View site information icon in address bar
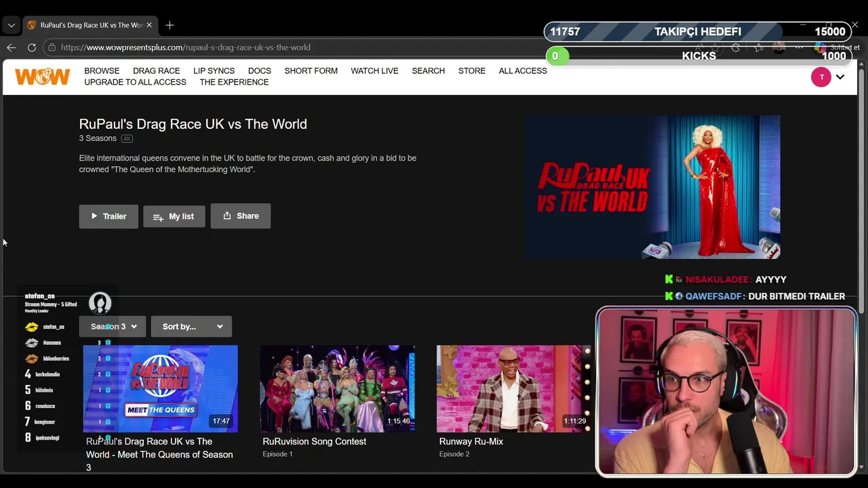The image size is (868, 488). (52, 47)
